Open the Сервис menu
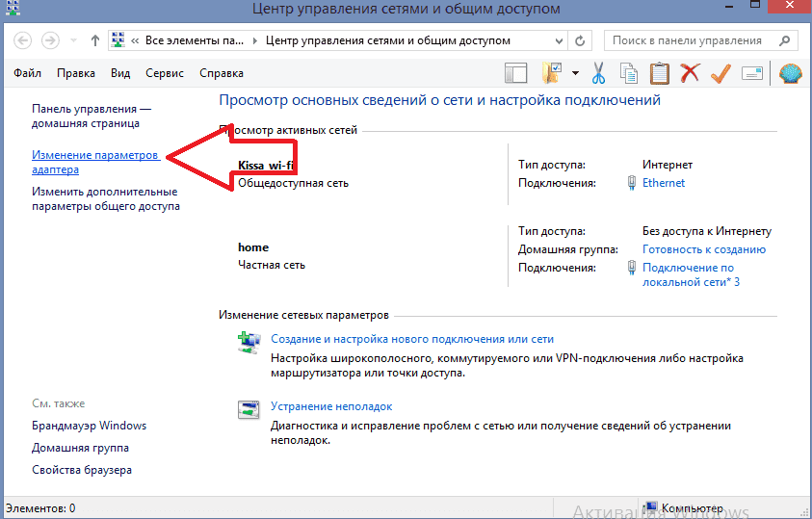The width and height of the screenshot is (812, 519). coord(165,73)
